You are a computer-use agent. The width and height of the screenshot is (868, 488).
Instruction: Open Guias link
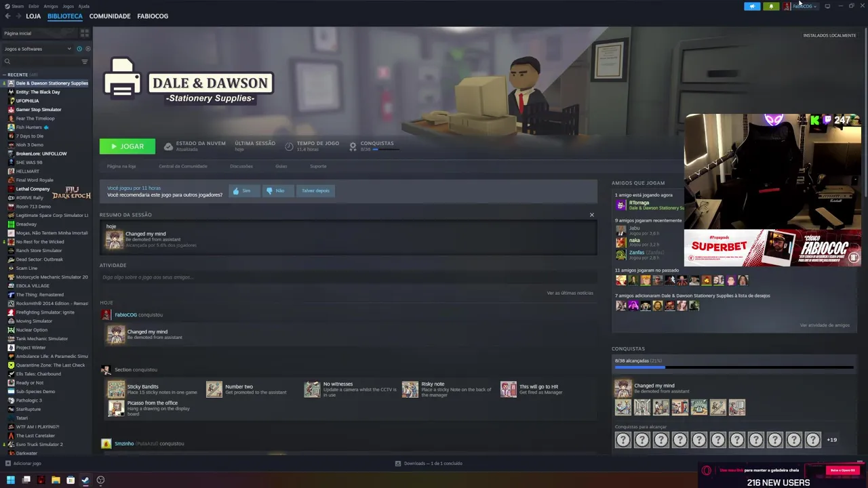coord(281,166)
